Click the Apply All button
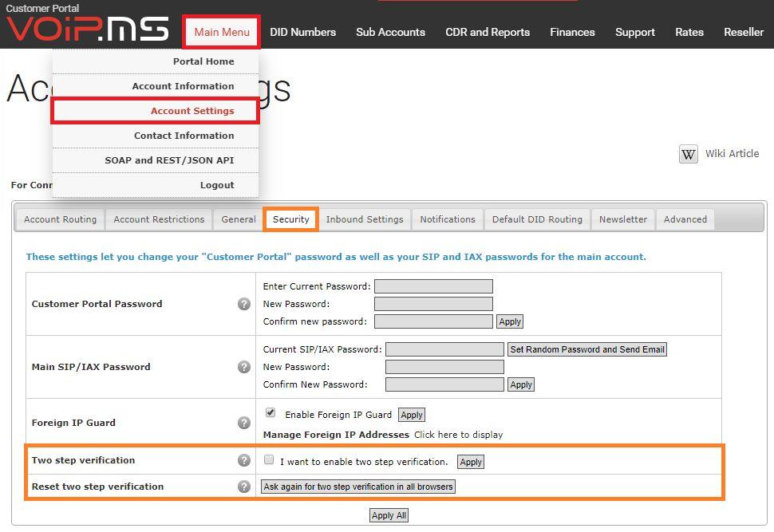 (389, 515)
